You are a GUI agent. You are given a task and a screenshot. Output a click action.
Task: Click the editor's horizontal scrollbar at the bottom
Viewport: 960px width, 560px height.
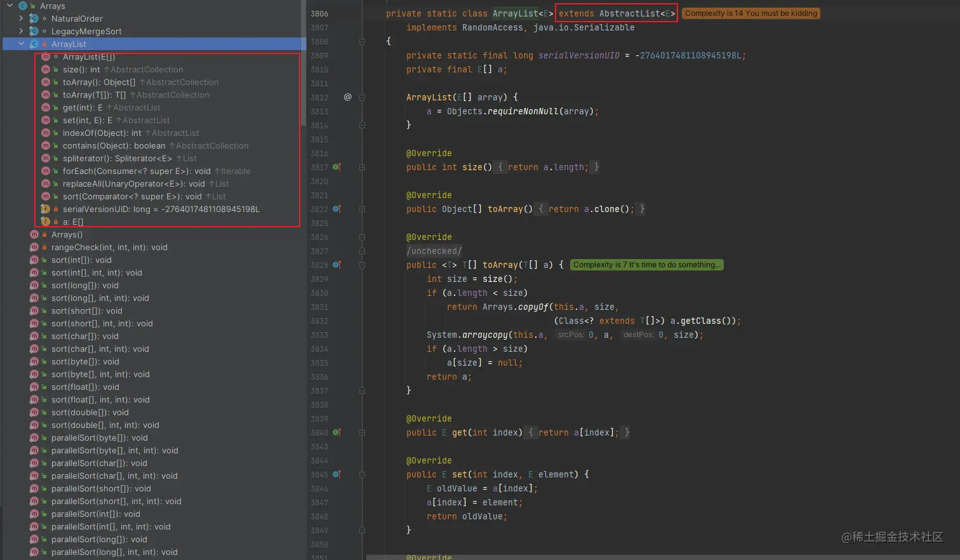[663, 557]
